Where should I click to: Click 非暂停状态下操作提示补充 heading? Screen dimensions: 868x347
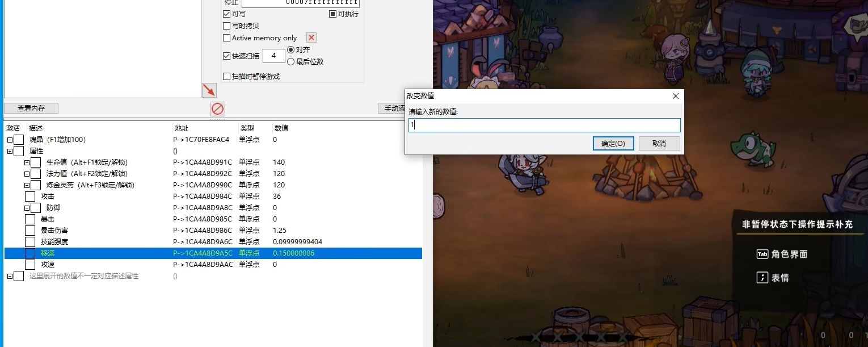pyautogui.click(x=797, y=224)
